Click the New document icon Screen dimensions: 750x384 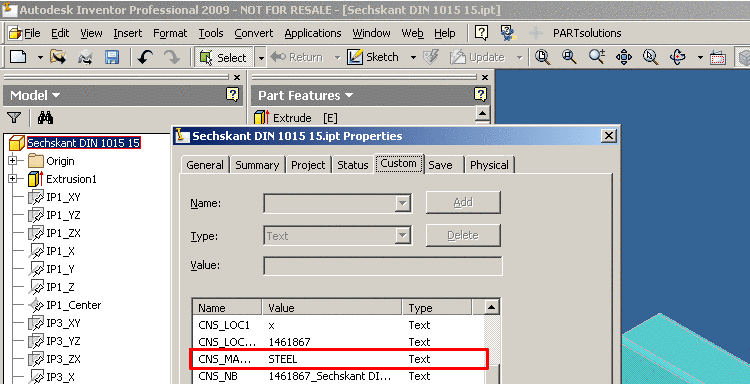pos(18,57)
